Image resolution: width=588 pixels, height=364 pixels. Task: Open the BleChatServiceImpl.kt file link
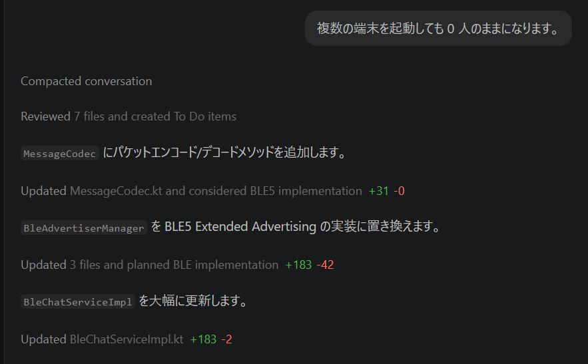[x=127, y=339]
